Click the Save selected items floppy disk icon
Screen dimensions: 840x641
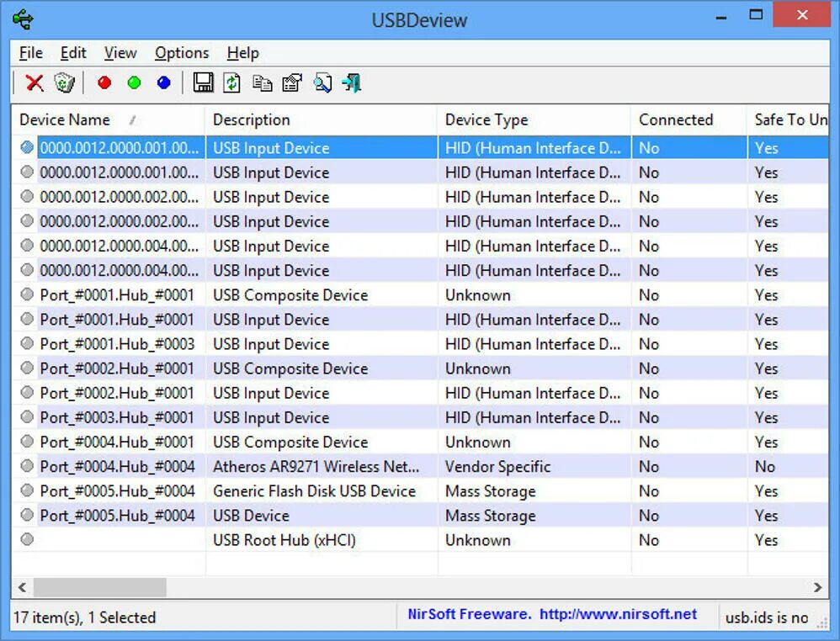tap(202, 82)
